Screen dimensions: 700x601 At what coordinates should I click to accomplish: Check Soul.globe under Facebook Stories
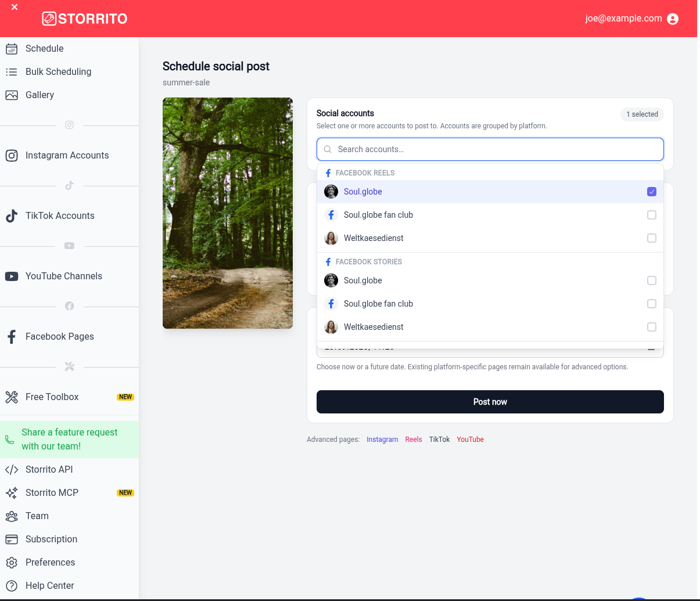pyautogui.click(x=652, y=280)
